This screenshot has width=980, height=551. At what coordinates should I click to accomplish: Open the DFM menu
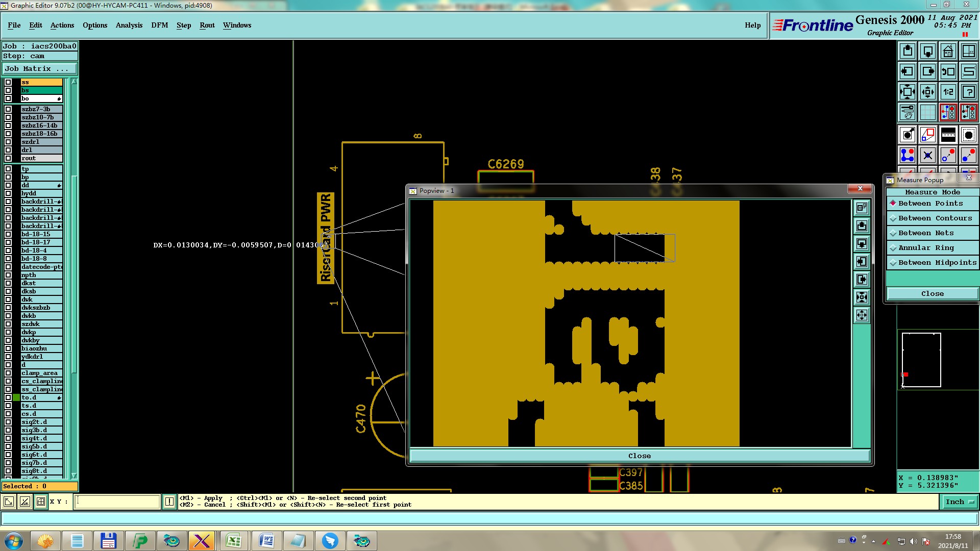(160, 25)
